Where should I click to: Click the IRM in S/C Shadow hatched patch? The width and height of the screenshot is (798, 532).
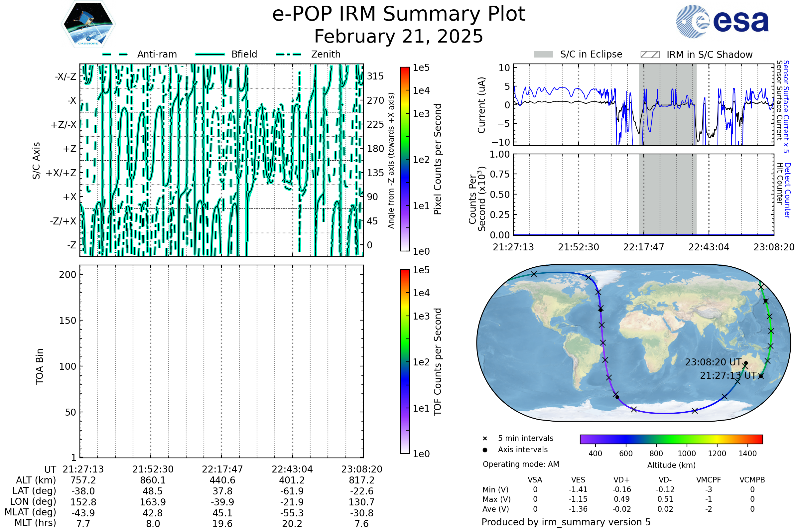coord(650,55)
